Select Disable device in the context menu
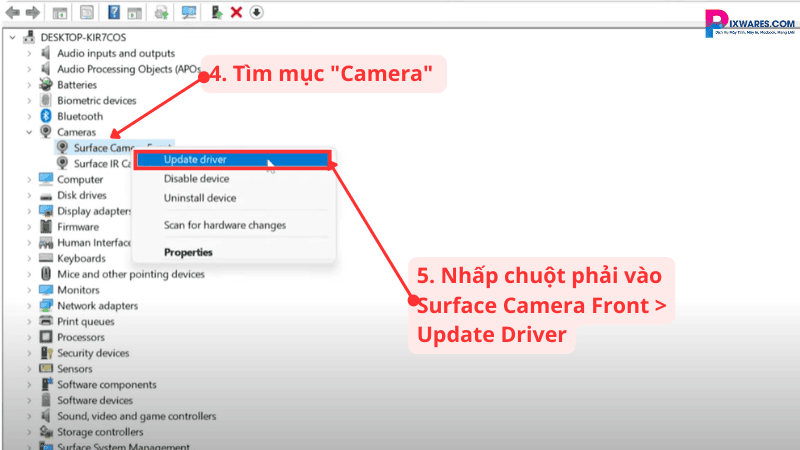 [196, 179]
